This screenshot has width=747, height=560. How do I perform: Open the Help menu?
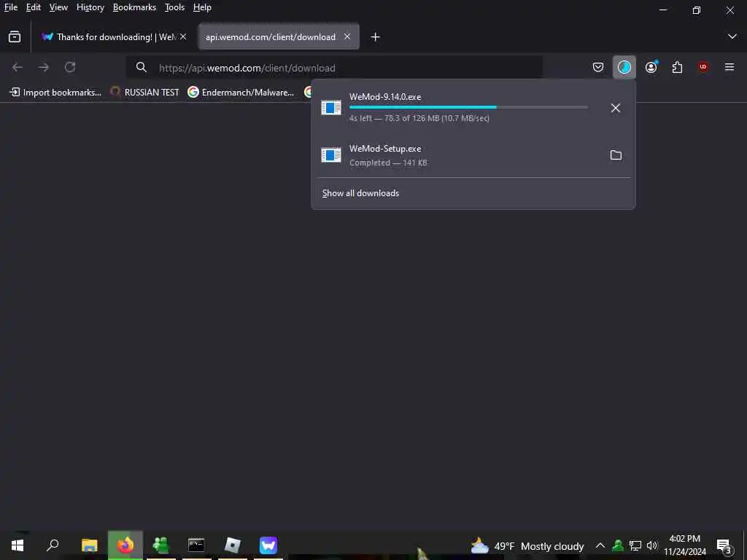202,7
